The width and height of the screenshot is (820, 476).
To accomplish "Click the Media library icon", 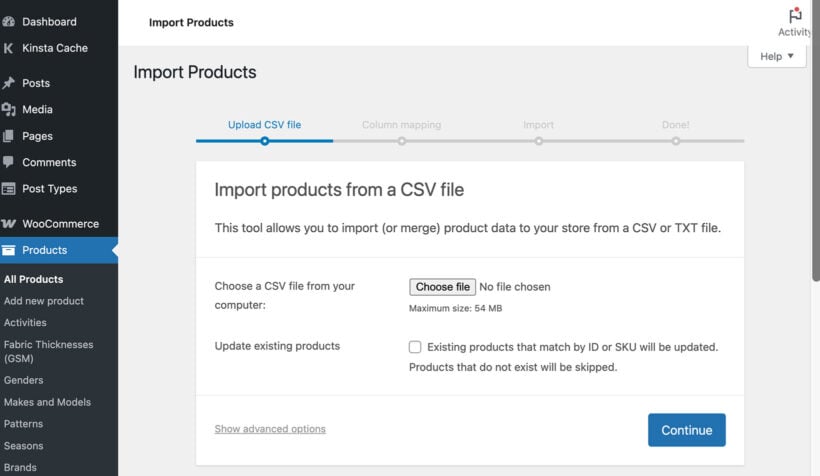I will click(9, 110).
